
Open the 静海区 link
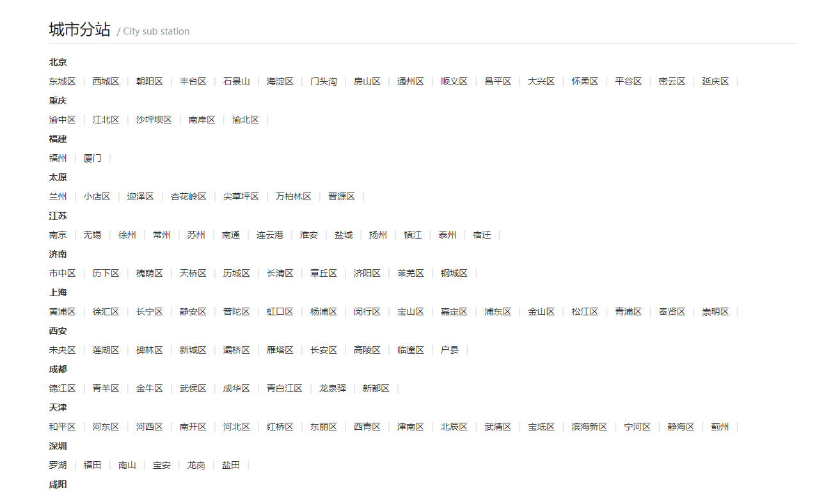click(x=680, y=427)
